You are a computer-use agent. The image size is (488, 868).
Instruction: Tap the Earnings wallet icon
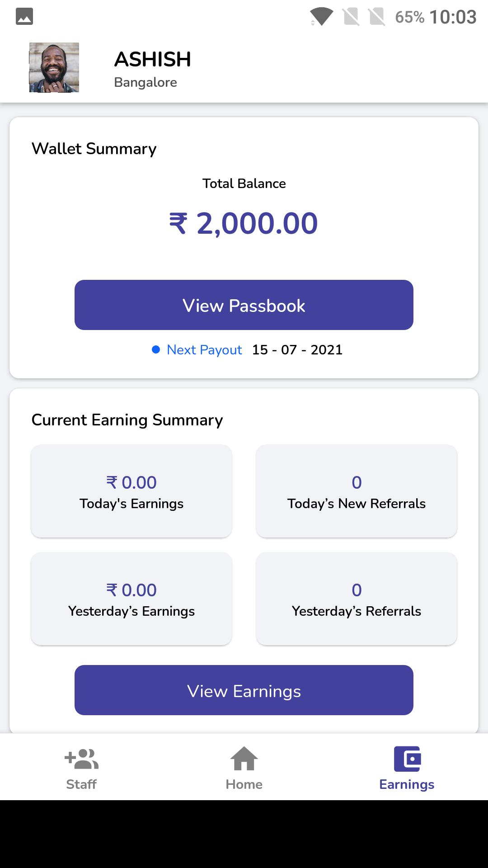pos(407,759)
